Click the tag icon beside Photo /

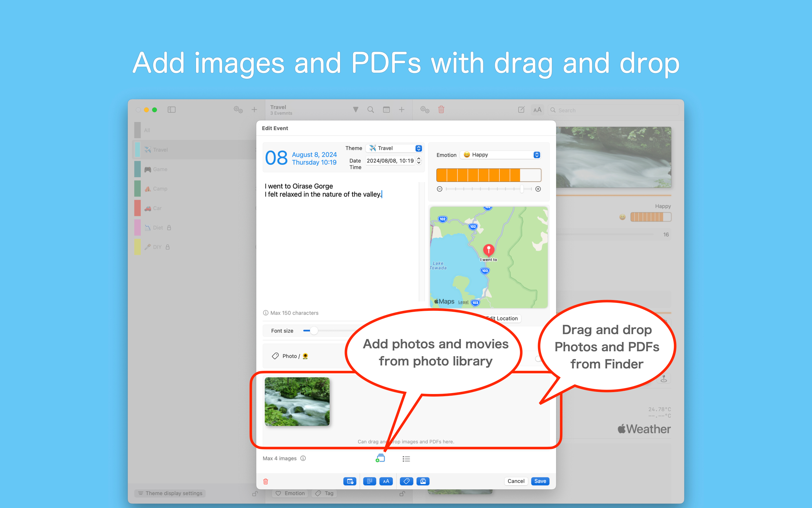pos(275,356)
